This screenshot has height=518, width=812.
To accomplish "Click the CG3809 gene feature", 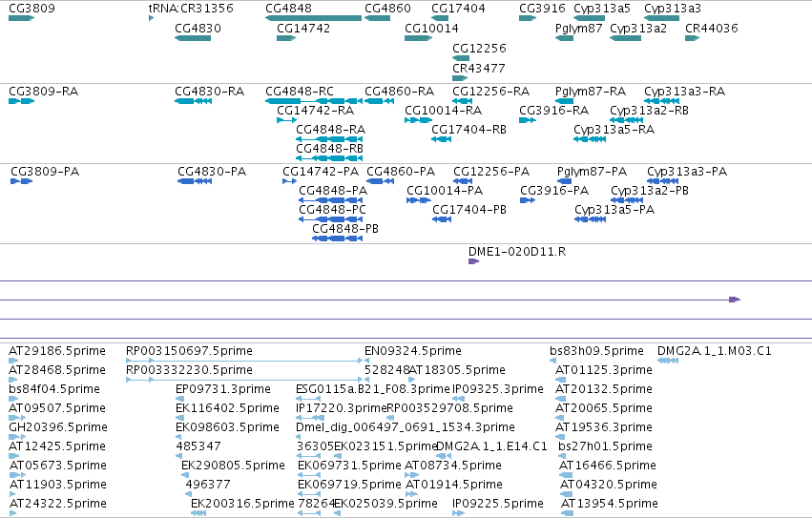I will (x=21, y=18).
